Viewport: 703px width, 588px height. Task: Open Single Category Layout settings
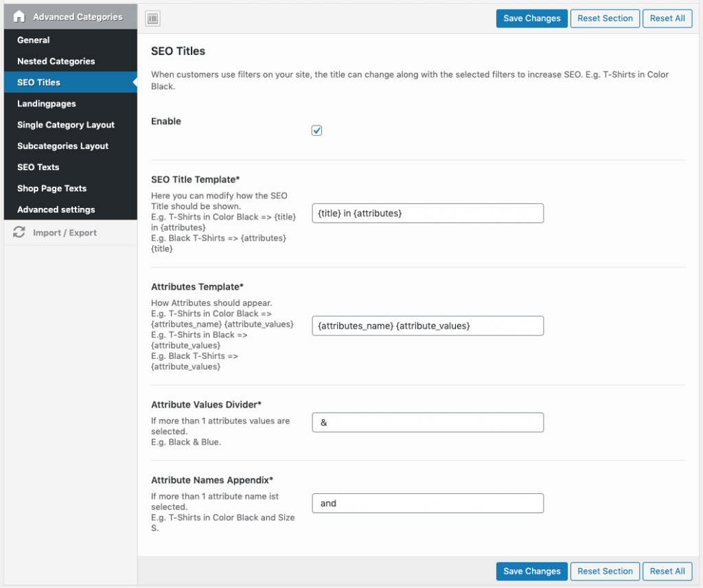(71, 125)
